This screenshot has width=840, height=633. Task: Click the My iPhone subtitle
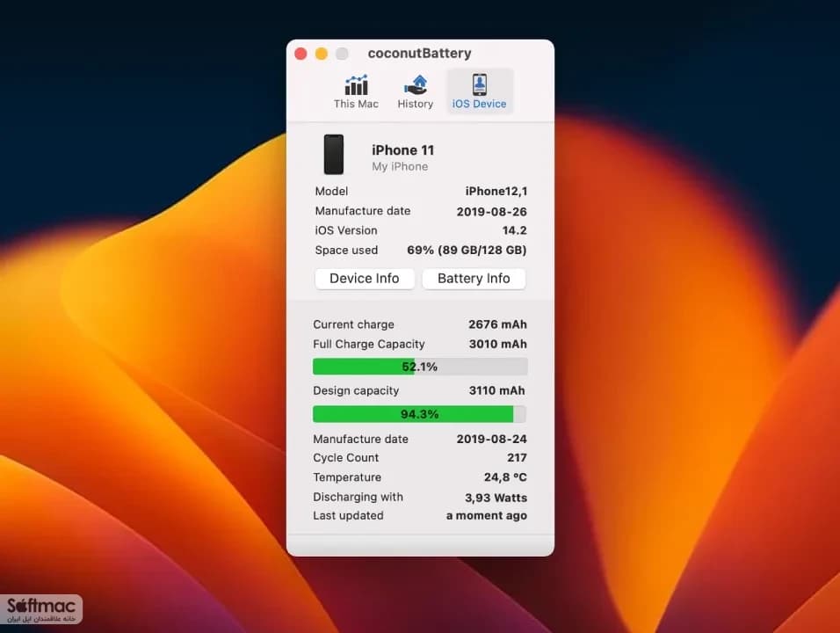(400, 167)
